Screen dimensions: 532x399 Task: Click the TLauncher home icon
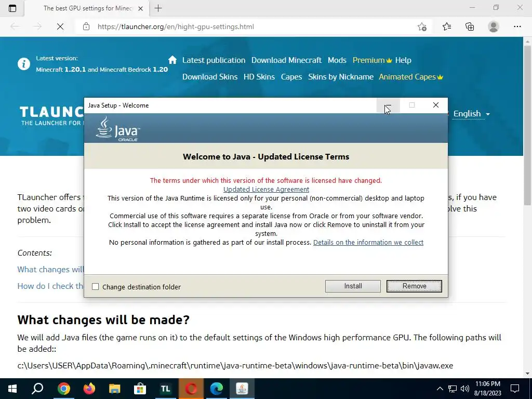(172, 60)
